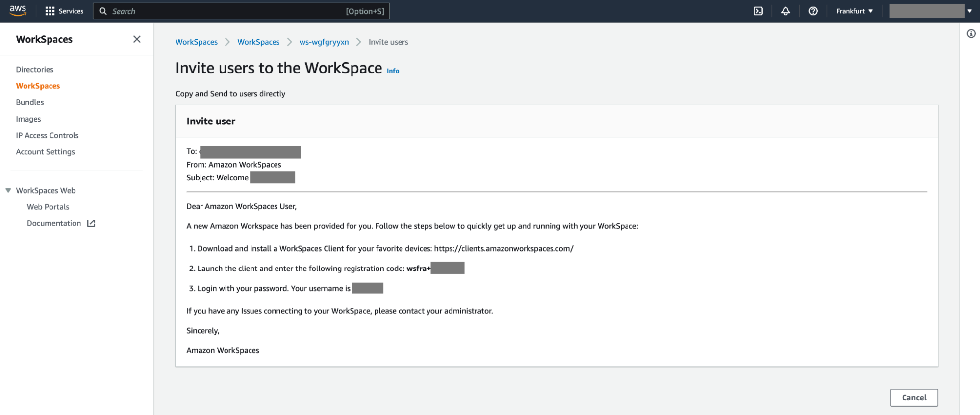Click the search magnifier icon

point(103,11)
